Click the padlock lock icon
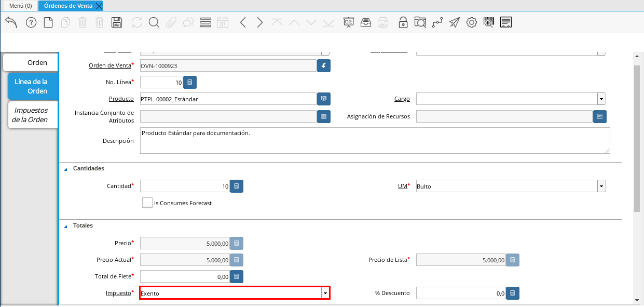The image size is (644, 307). coord(403,22)
